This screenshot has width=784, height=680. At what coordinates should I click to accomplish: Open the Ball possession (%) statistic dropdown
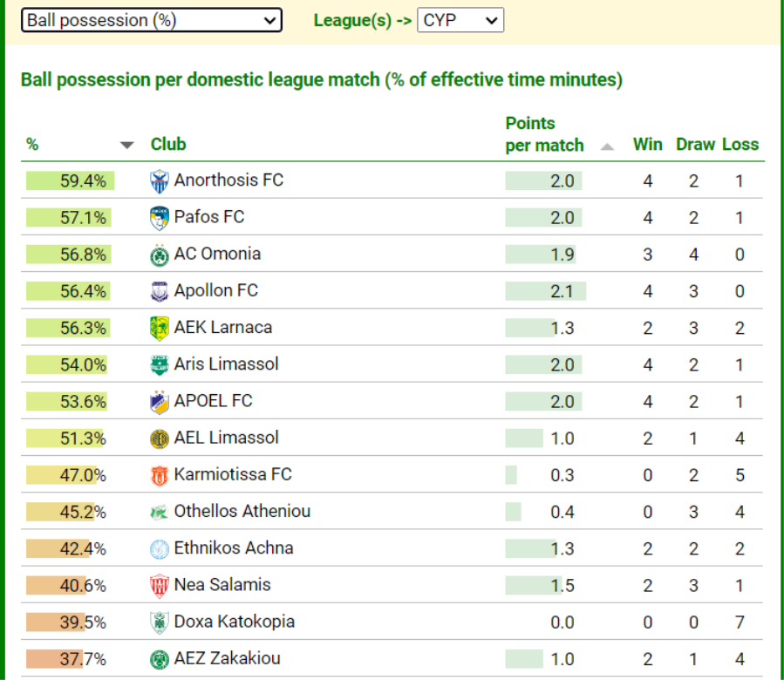click(x=152, y=20)
